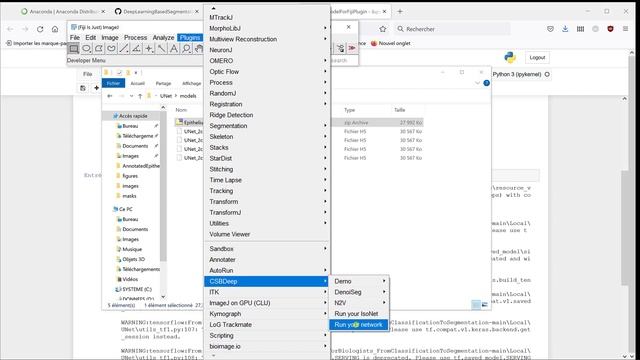Choose Run your IsoNet
Image resolution: width=640 pixels, height=360 pixels.
coord(359,314)
